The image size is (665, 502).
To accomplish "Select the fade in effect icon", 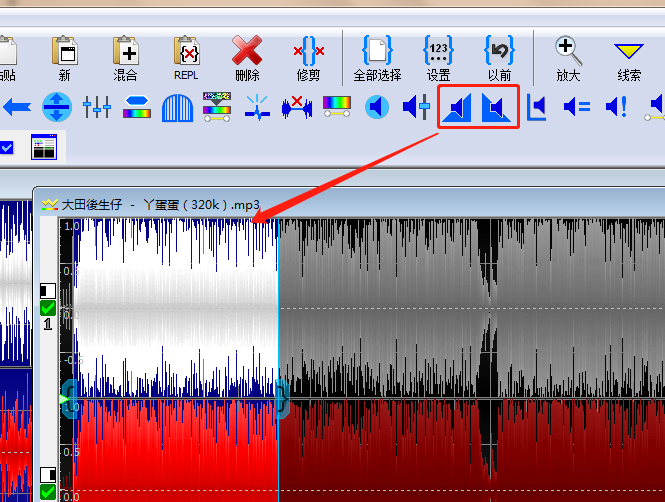I will 459,107.
